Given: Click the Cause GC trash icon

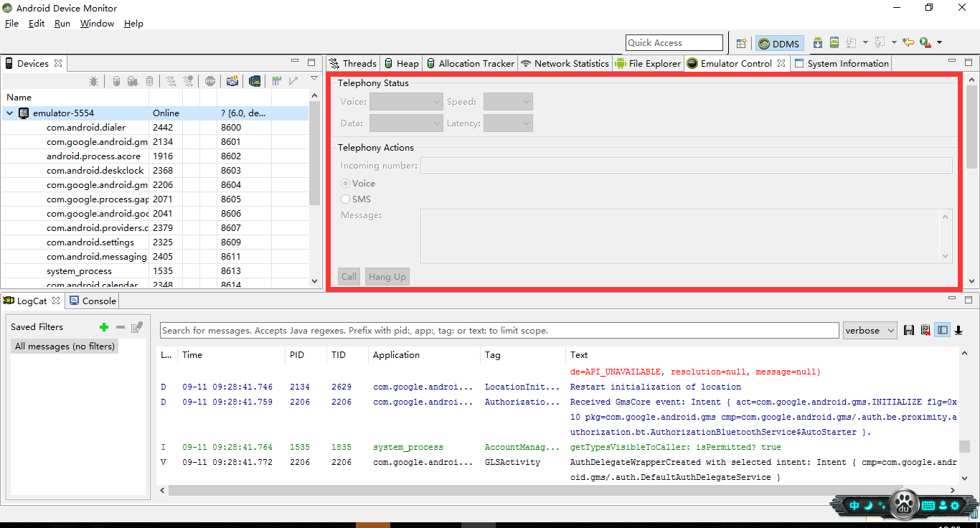Looking at the screenshot, I should point(149,82).
